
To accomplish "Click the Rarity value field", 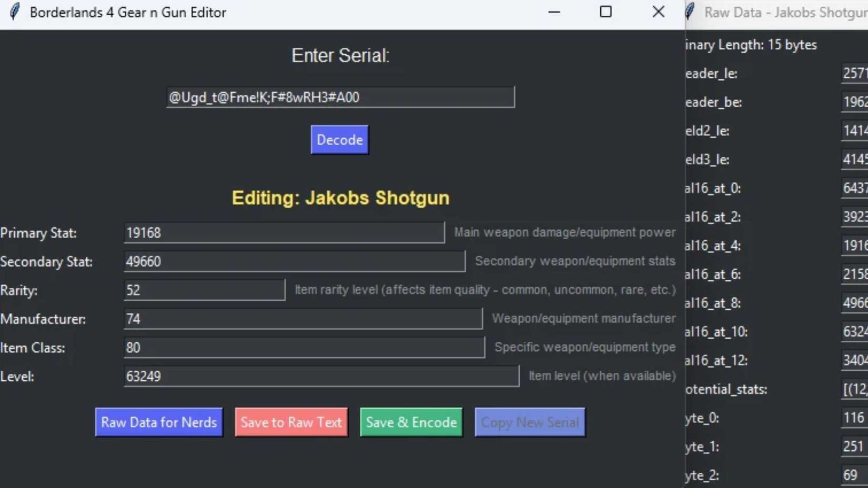I will [205, 290].
